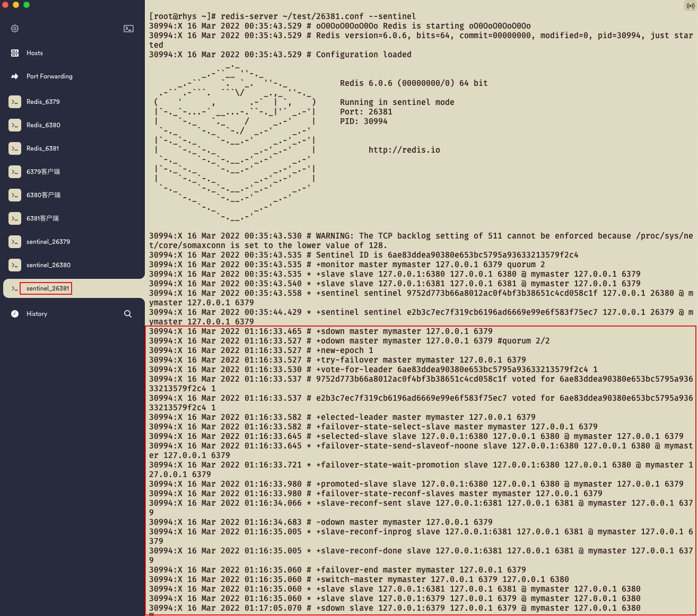This screenshot has width=698, height=616.
Task: Click terminal icon beside Redis_6381
Action: (15, 148)
